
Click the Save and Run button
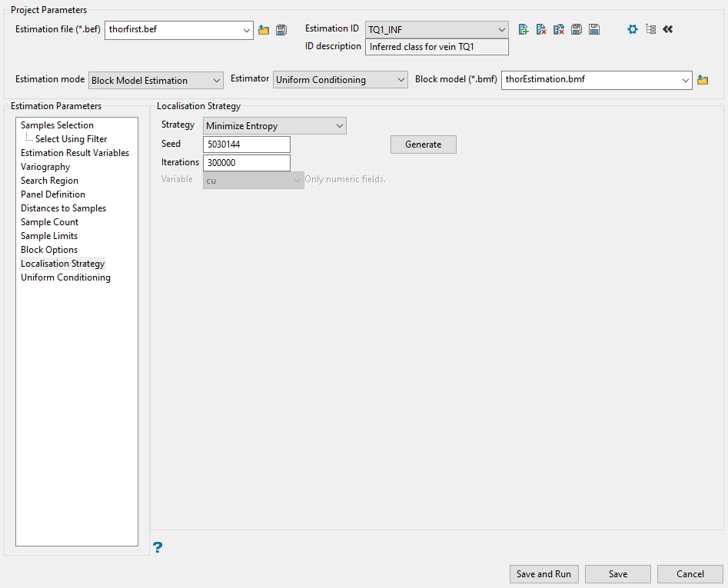point(544,574)
